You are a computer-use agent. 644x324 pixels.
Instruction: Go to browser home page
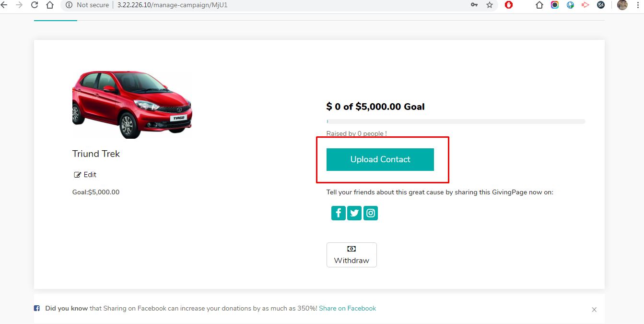click(x=50, y=5)
